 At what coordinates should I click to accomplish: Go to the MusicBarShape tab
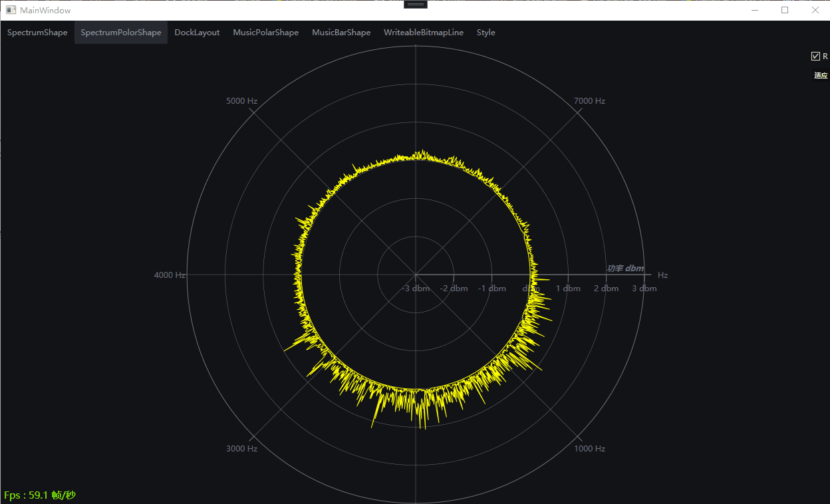click(341, 33)
